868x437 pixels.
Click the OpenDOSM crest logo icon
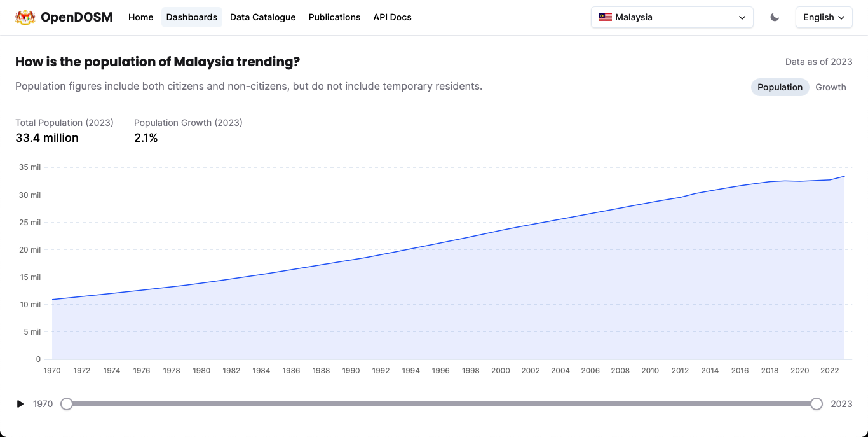[25, 17]
